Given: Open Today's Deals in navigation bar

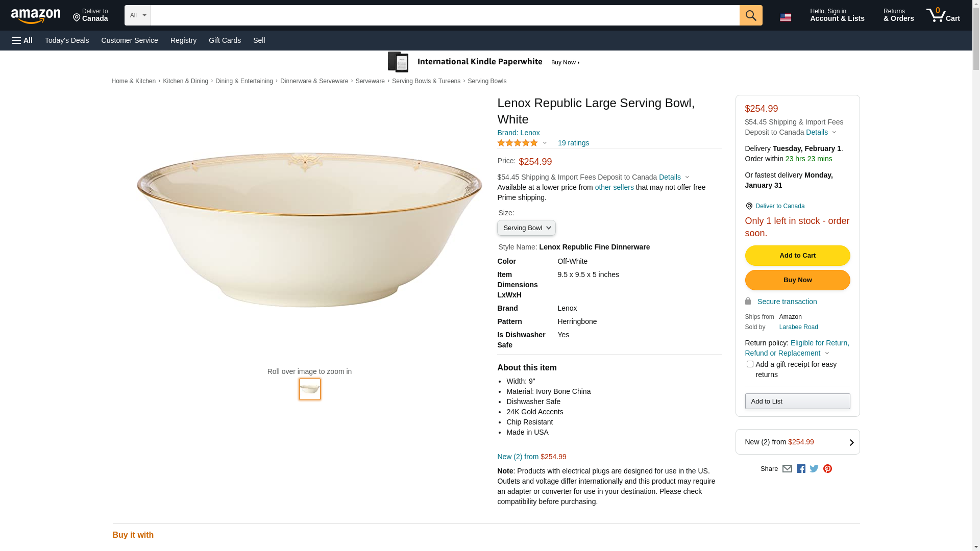Looking at the screenshot, I should pyautogui.click(x=67, y=40).
